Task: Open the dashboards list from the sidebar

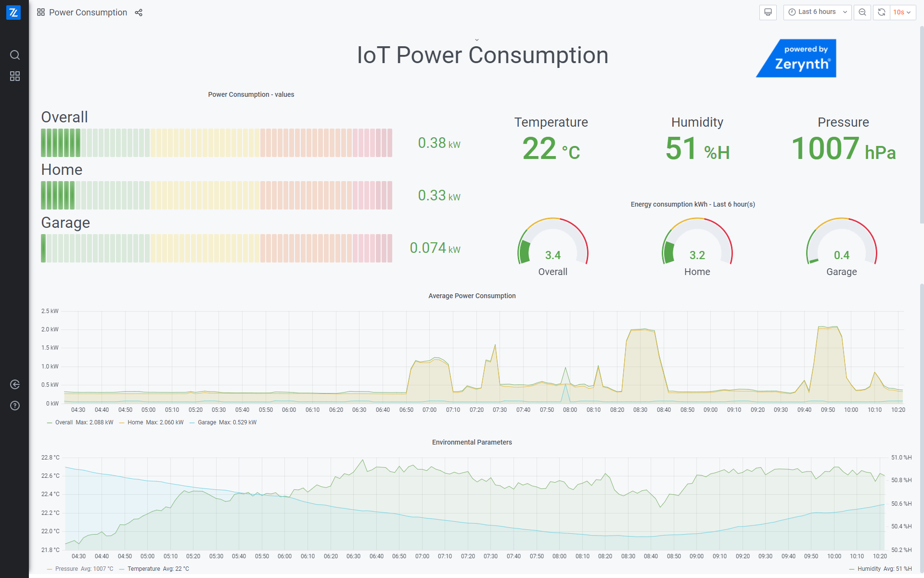Action: pyautogui.click(x=14, y=76)
